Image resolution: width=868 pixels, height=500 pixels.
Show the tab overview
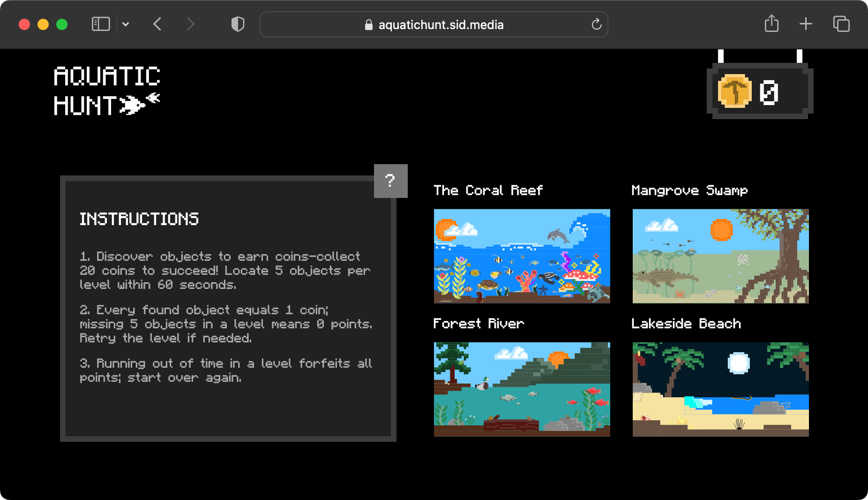click(x=841, y=24)
